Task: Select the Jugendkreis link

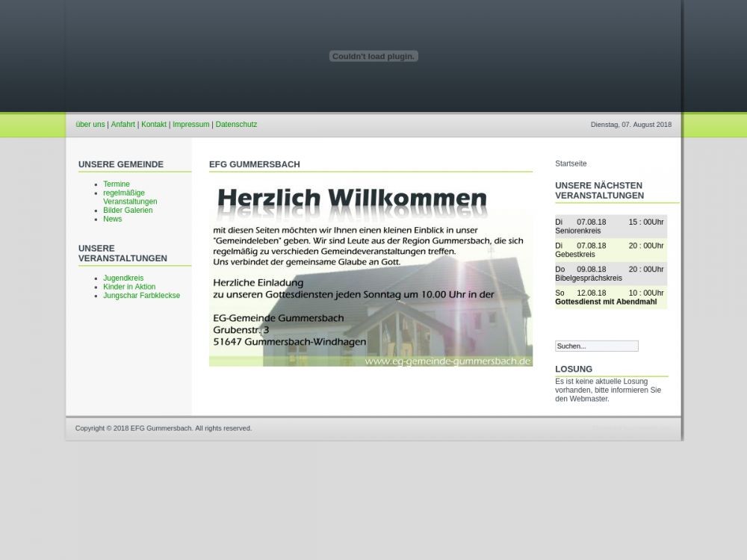Action: [123, 279]
